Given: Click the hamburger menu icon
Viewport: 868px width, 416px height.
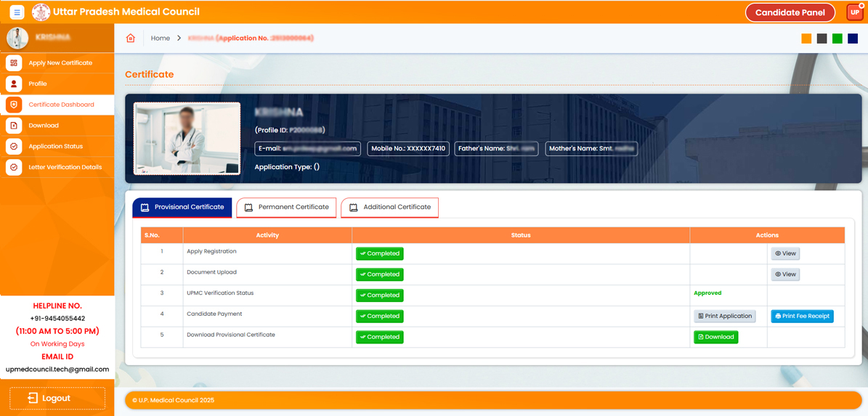Looking at the screenshot, I should (17, 12).
